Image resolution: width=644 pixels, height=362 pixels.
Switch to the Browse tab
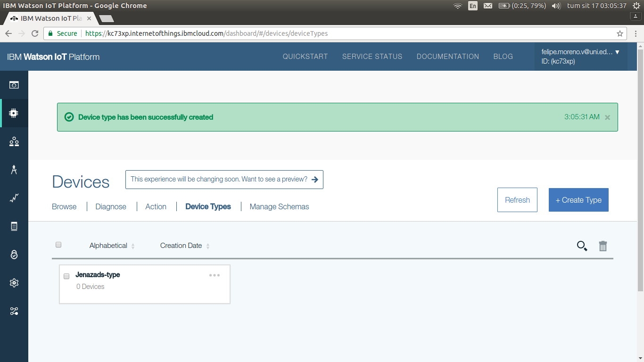tap(64, 206)
